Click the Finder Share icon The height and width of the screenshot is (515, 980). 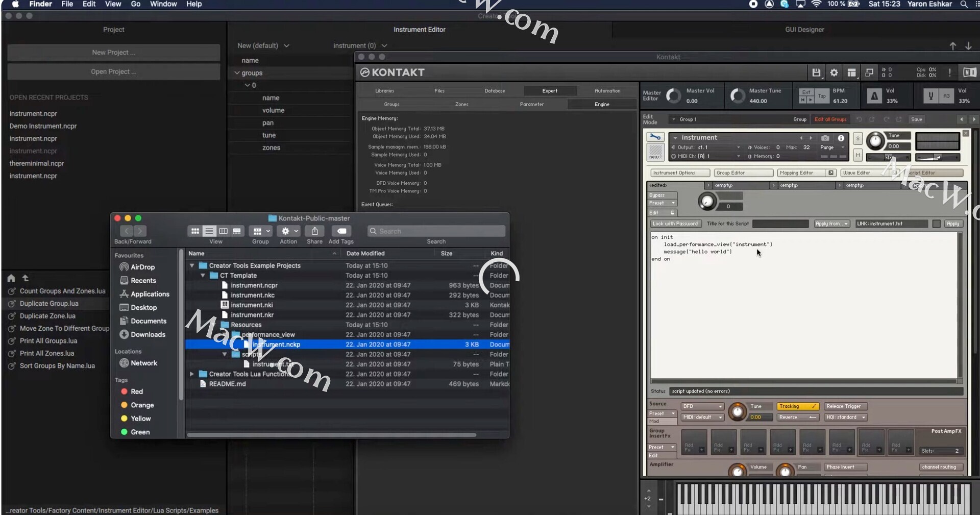[x=314, y=231]
